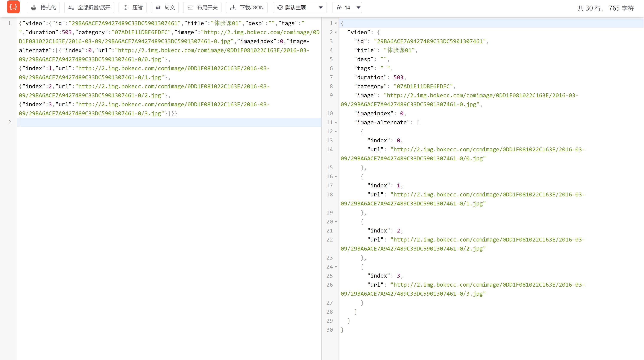Collapse the fold arrow on line 20
Image resolution: width=644 pixels, height=360 pixels.
click(x=336, y=222)
